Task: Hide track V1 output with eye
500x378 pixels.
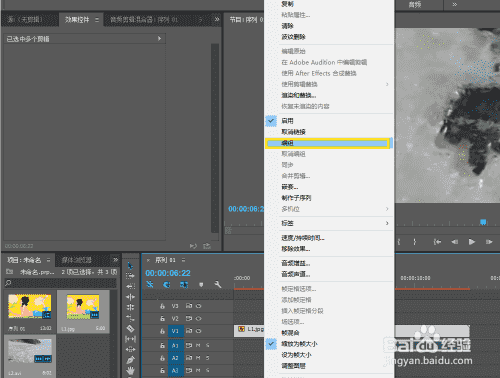Action: (x=198, y=331)
